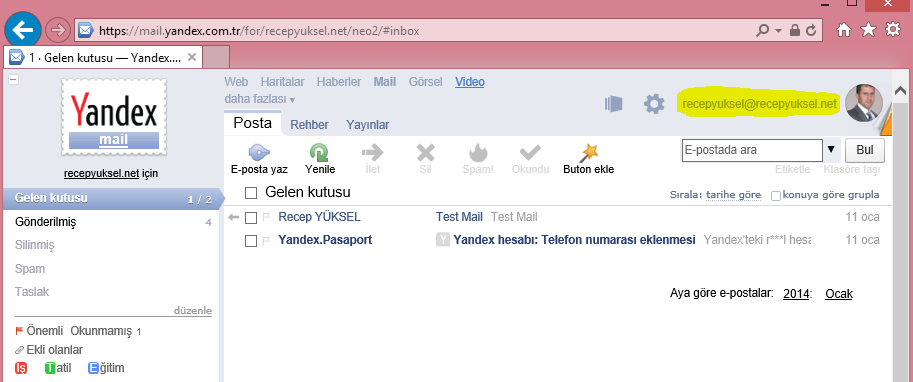Open the Yandex hesabı: Telefon numarası eklenmesi mail
The width and height of the screenshot is (913, 382).
574,240
